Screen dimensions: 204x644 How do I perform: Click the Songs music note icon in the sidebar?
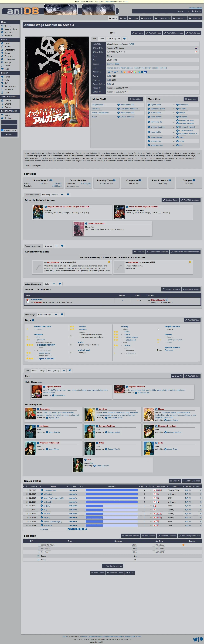click(x=2, y=66)
